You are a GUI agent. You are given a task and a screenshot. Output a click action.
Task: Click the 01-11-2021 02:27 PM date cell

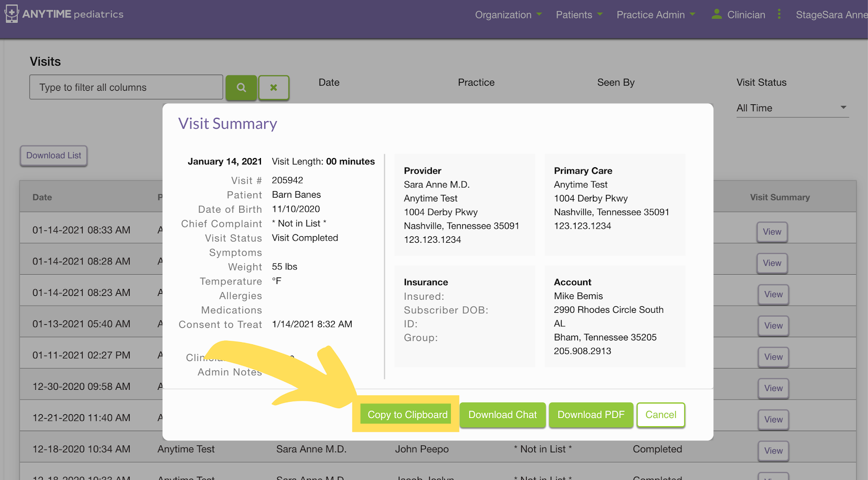tap(81, 356)
